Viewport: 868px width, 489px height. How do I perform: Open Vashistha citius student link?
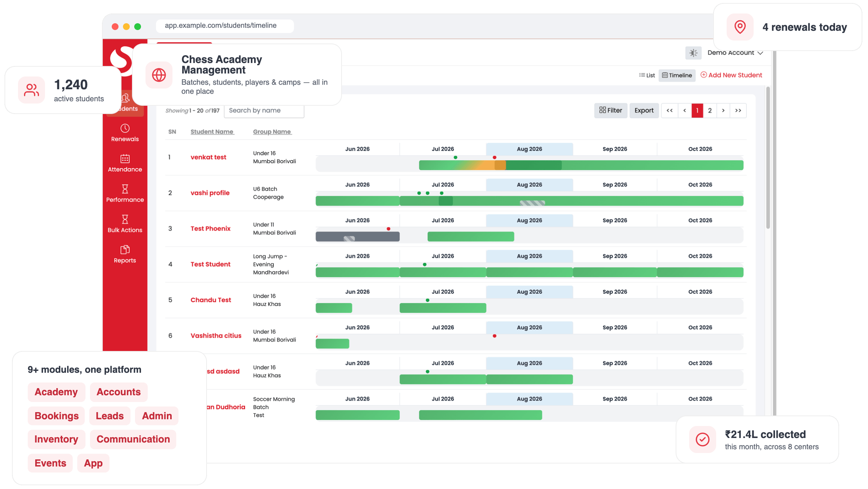coord(216,336)
